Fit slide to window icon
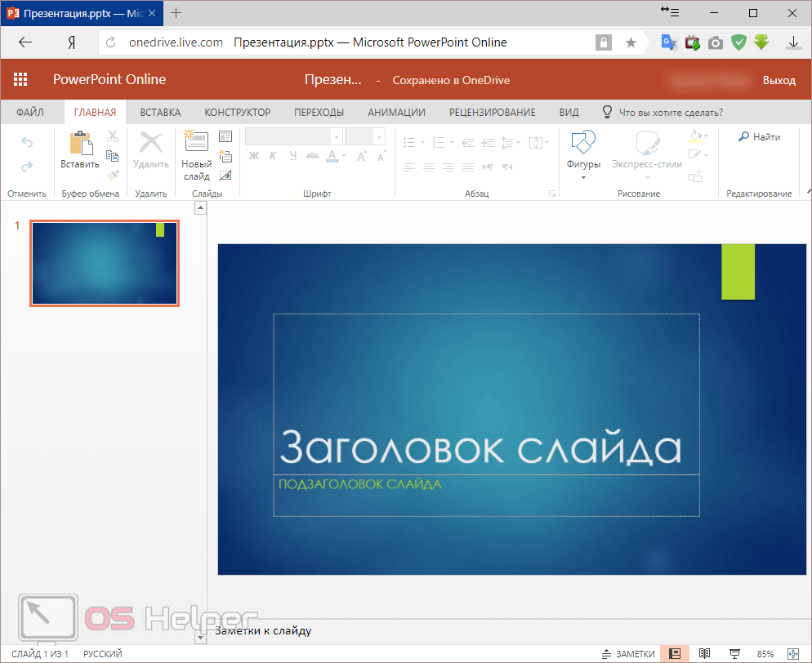 [x=793, y=654]
